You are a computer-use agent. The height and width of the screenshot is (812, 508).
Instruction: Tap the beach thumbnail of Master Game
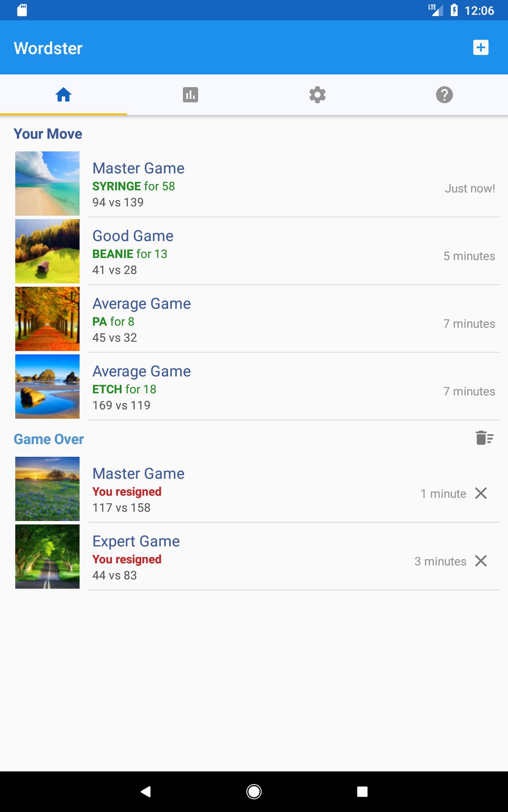(x=47, y=184)
